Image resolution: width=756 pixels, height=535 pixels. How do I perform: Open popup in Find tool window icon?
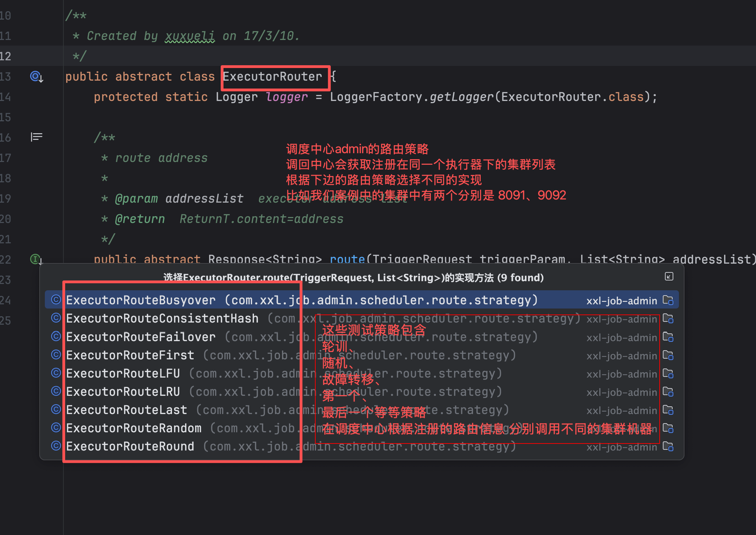pyautogui.click(x=669, y=277)
